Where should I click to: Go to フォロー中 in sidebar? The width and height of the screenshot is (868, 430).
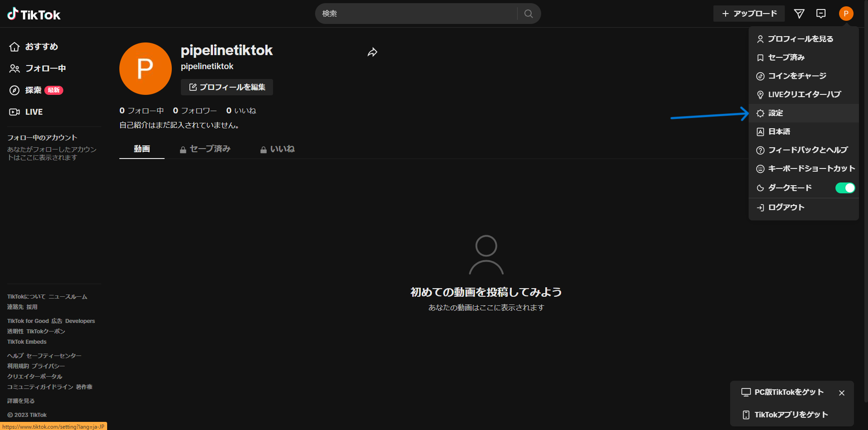coord(38,68)
